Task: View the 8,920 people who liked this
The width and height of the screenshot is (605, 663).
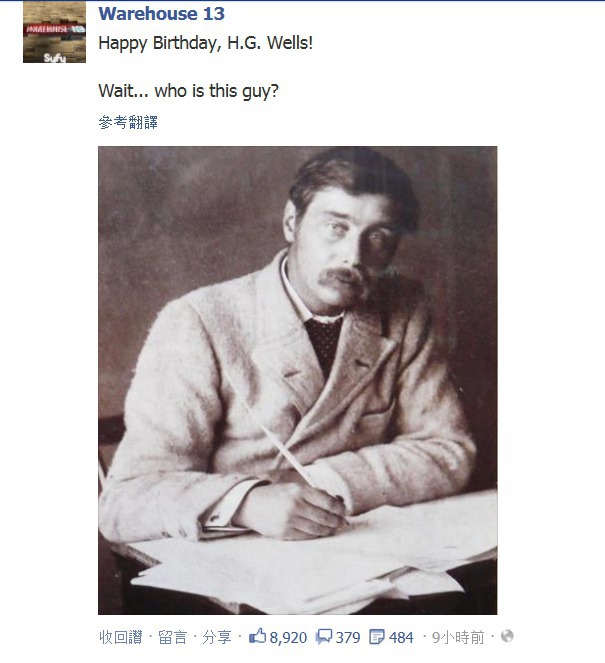Action: 288,637
